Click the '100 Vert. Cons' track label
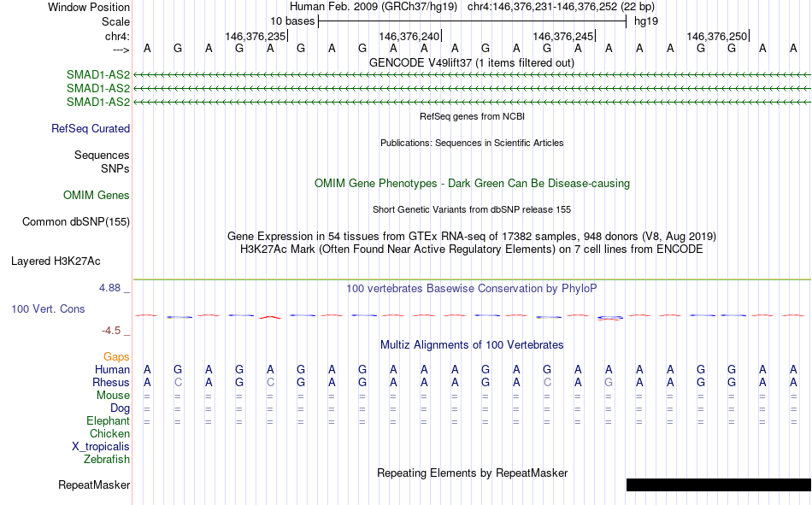The image size is (812, 505). 48,308
